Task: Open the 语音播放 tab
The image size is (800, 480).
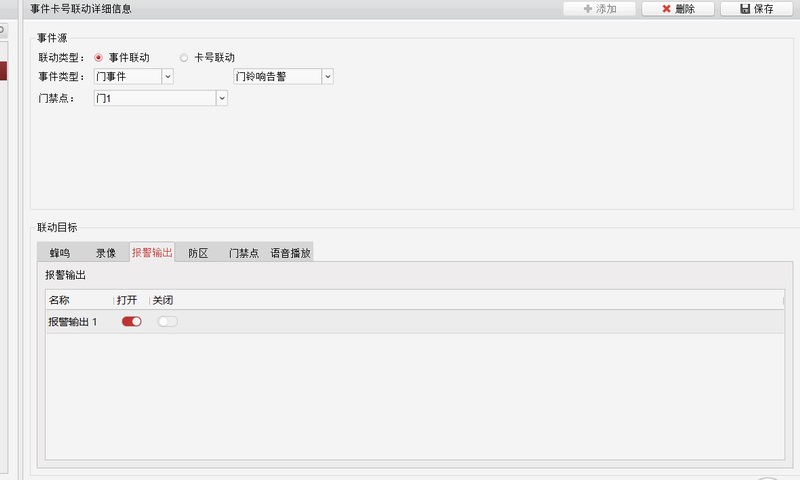Action: point(290,253)
